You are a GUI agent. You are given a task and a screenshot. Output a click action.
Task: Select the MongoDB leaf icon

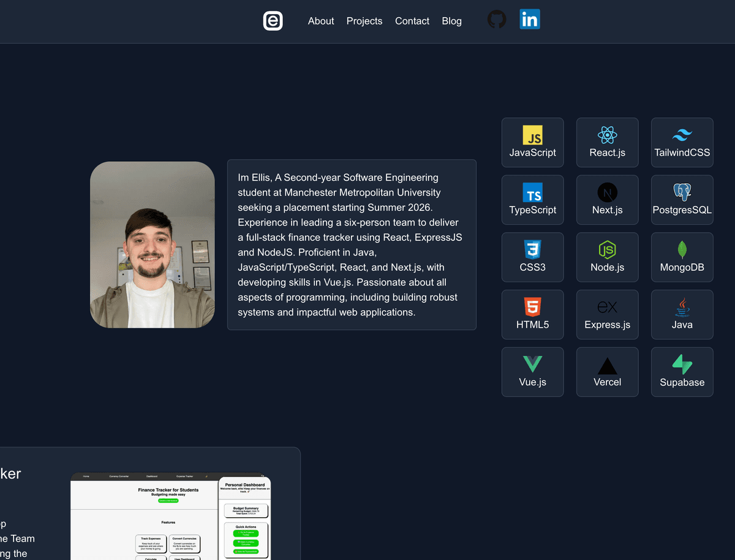(x=682, y=251)
